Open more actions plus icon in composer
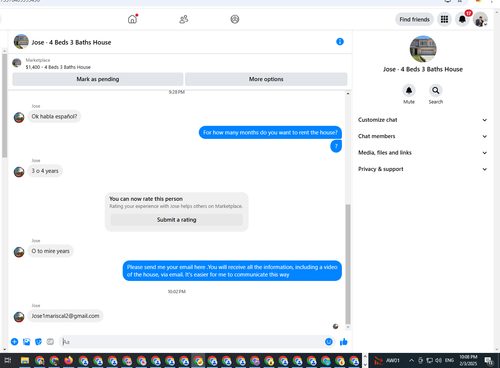The width and height of the screenshot is (500, 368). point(15,341)
